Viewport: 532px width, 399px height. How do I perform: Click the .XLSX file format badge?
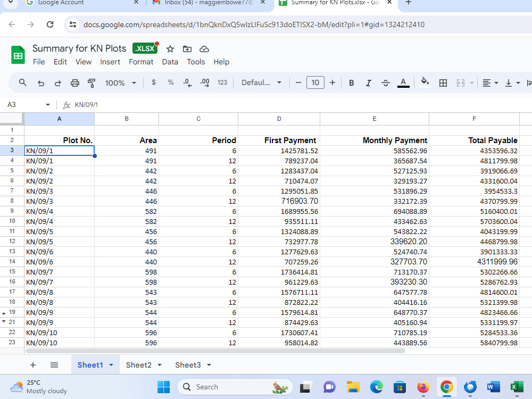[145, 48]
